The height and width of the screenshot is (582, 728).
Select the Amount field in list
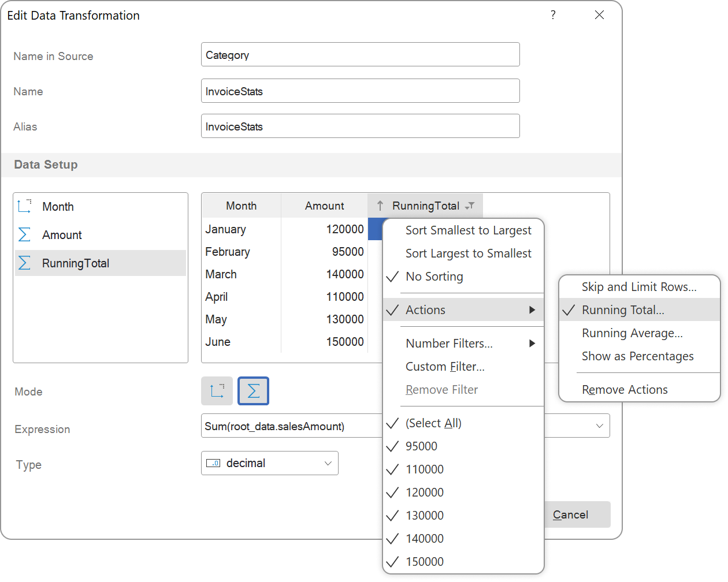[101, 234]
